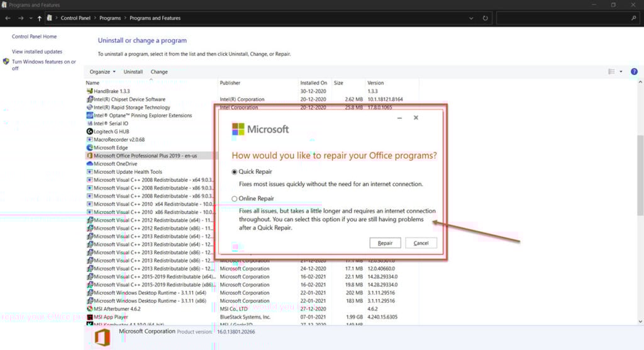
Task: Select Microsoft Windows Desktop Runtime 3.1.11 (x64)
Action: pos(150,293)
